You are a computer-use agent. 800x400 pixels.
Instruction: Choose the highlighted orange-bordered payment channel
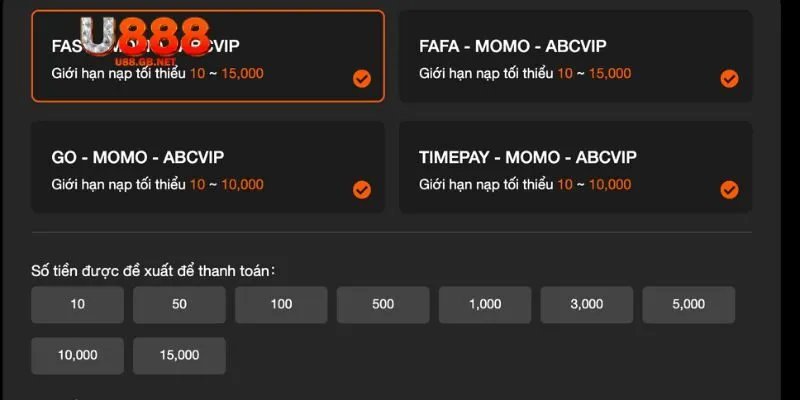point(208,56)
